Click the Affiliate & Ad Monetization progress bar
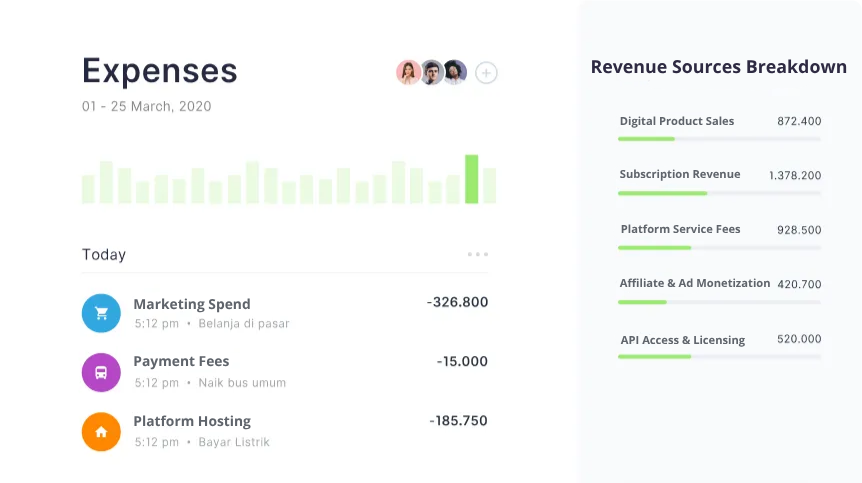Image resolution: width=862 pixels, height=483 pixels. tap(719, 302)
